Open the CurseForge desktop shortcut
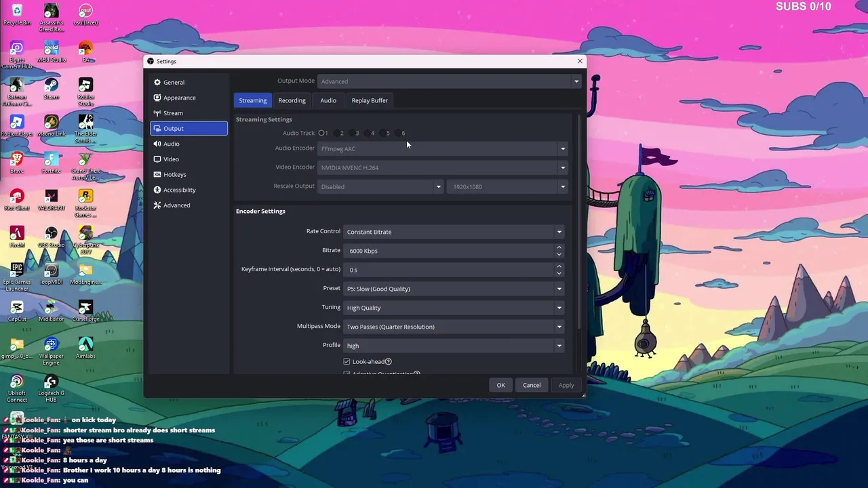 click(85, 310)
